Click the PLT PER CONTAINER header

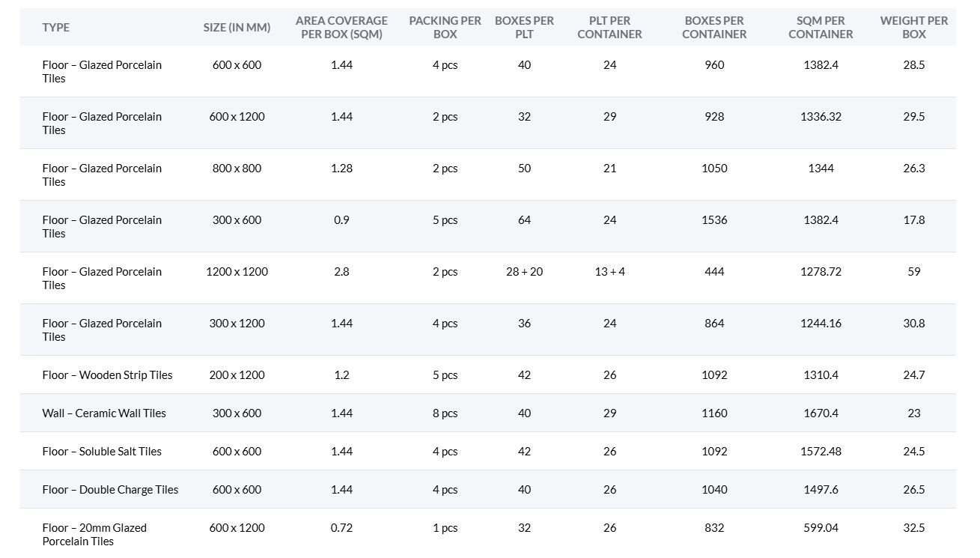(x=609, y=28)
